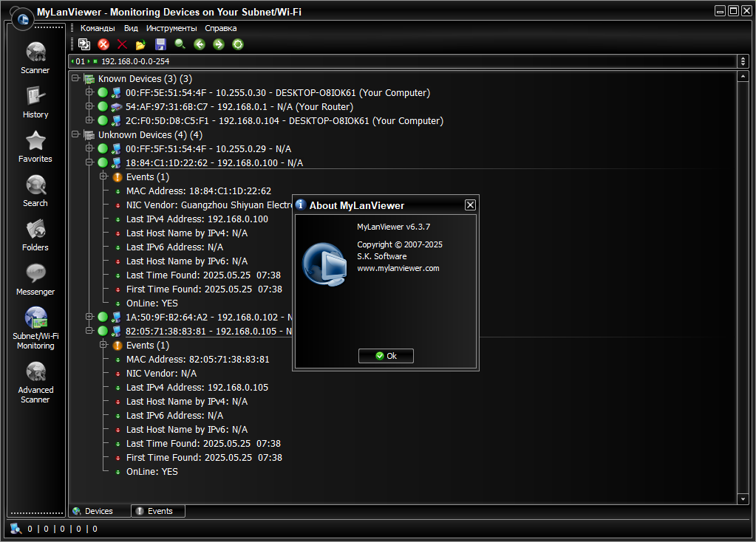Open the Search tool in the sidebar
Screen dimensions: 756x542
[35, 191]
